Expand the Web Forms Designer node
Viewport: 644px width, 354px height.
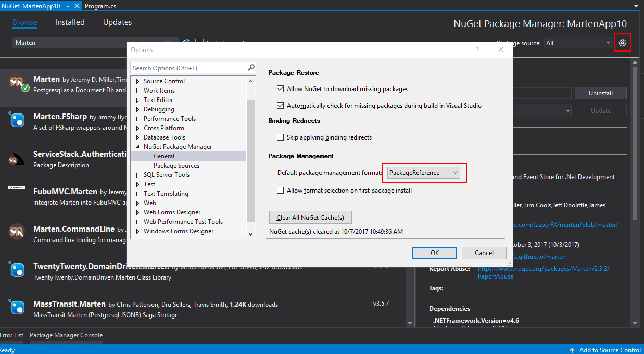click(x=138, y=212)
